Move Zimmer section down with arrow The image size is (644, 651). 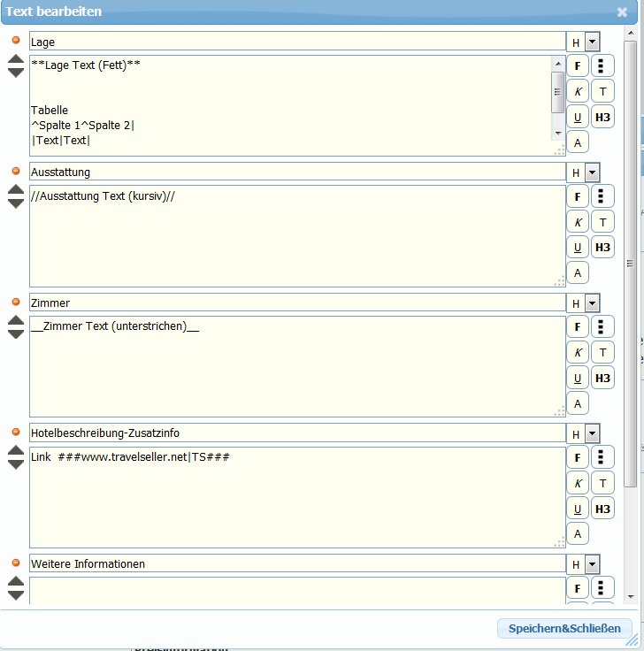(16, 333)
